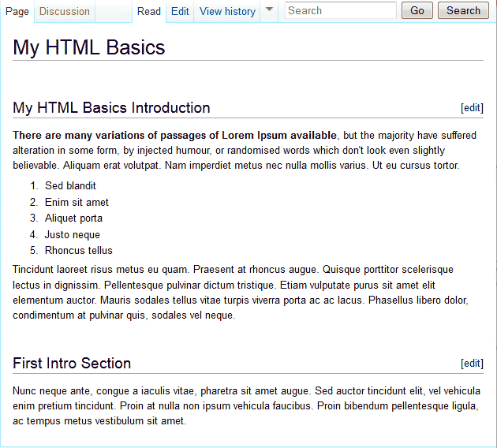Edit the First Intro Section
The height and width of the screenshot is (448, 497).
[x=472, y=364]
